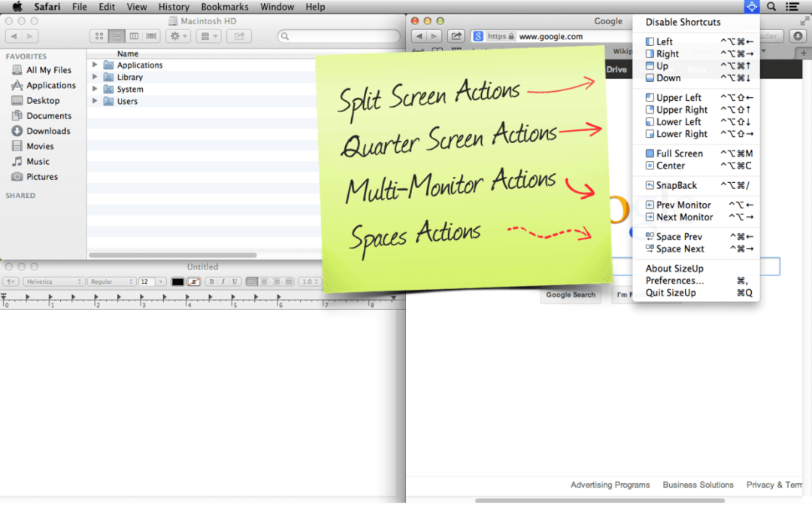Toggle italic formatting in TextEdit
Viewport: 812px width, 508px height.
(x=223, y=281)
